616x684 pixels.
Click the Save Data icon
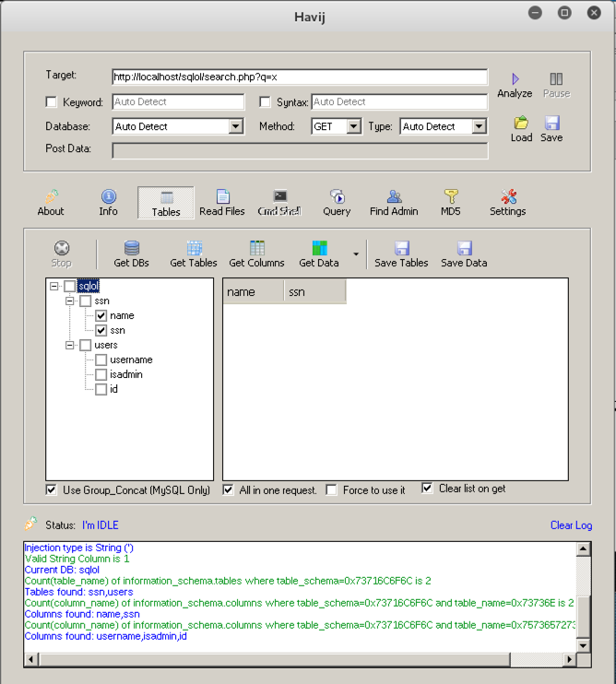(465, 248)
